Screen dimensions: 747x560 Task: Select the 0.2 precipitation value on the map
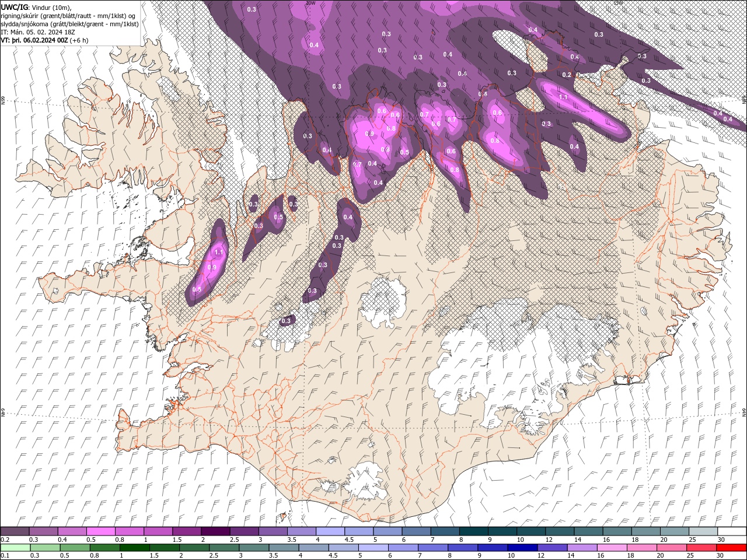[567, 75]
